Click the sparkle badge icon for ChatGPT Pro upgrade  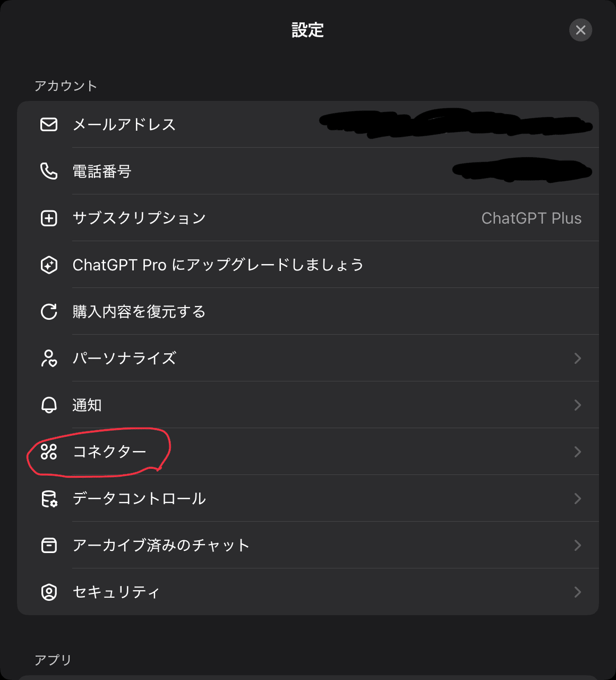[x=48, y=265]
